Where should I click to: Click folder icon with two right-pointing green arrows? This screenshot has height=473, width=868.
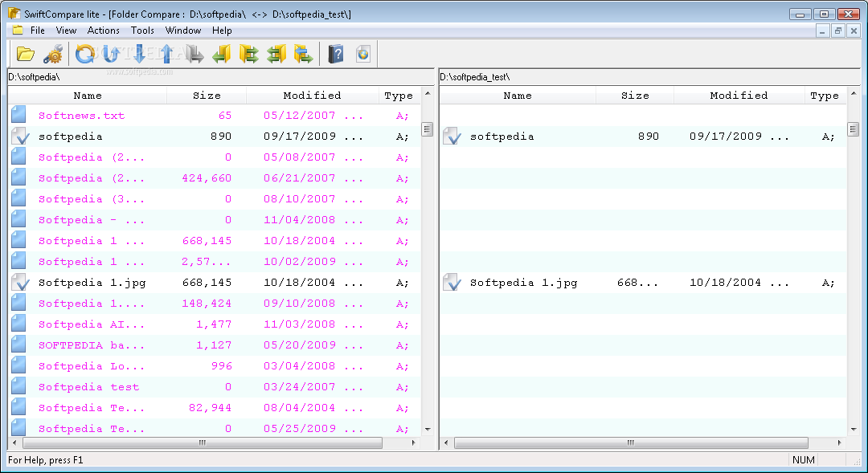[249, 55]
